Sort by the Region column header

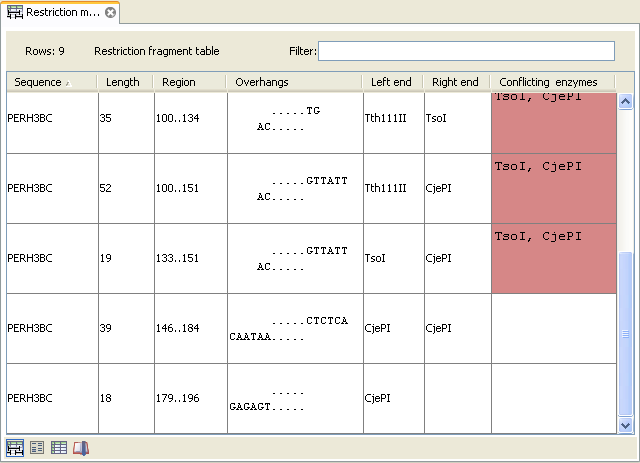click(x=190, y=82)
